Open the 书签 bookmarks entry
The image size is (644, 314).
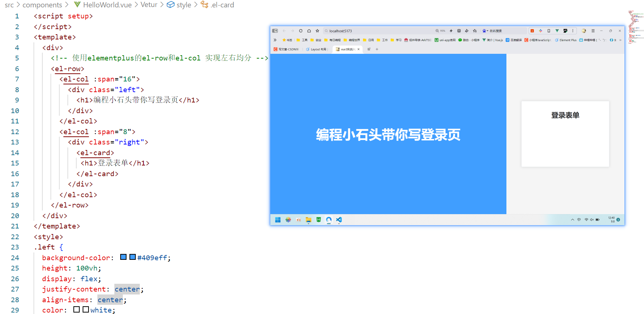287,40
